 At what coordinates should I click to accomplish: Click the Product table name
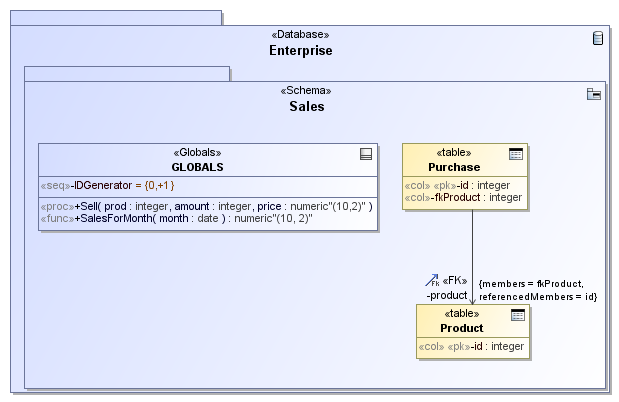(461, 328)
